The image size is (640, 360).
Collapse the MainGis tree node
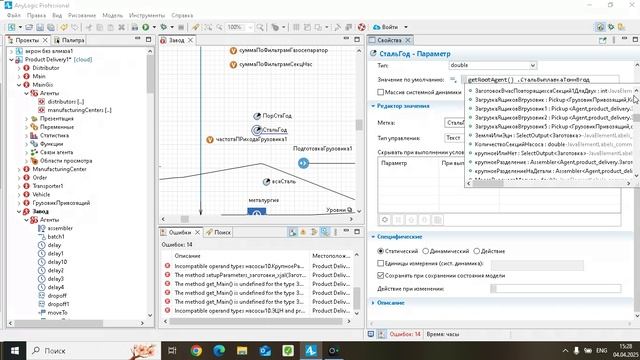point(19,85)
